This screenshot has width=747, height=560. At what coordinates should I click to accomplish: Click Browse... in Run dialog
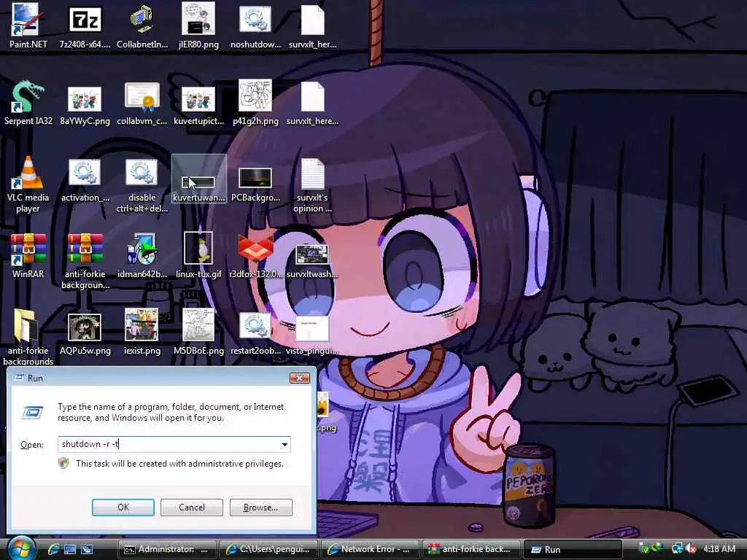260,507
